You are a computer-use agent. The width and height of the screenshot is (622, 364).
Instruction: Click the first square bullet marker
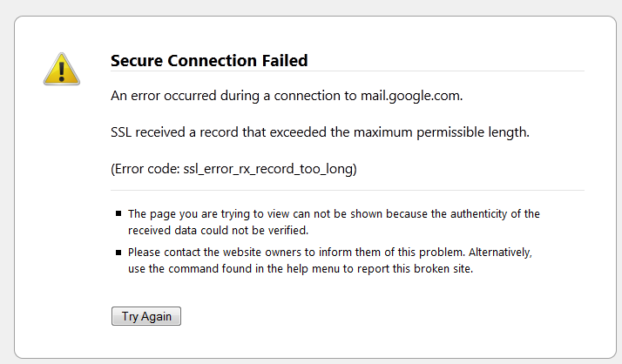[118, 213]
